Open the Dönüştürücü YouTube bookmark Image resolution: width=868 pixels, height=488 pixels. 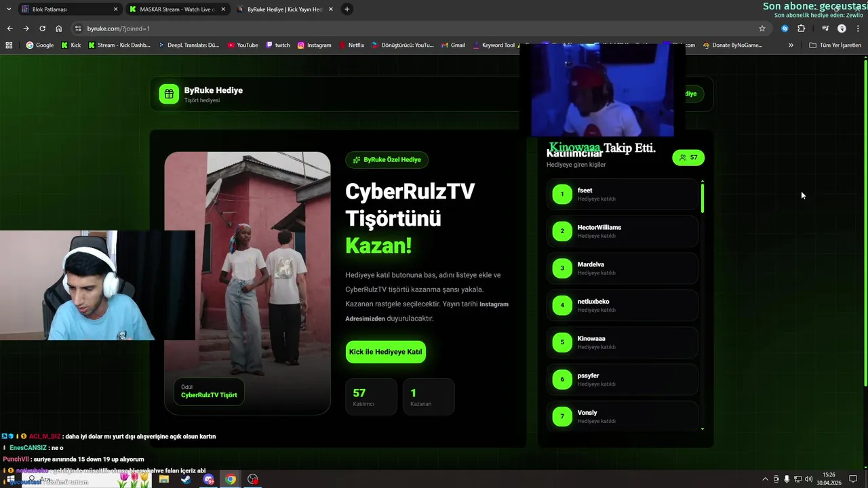tap(403, 45)
